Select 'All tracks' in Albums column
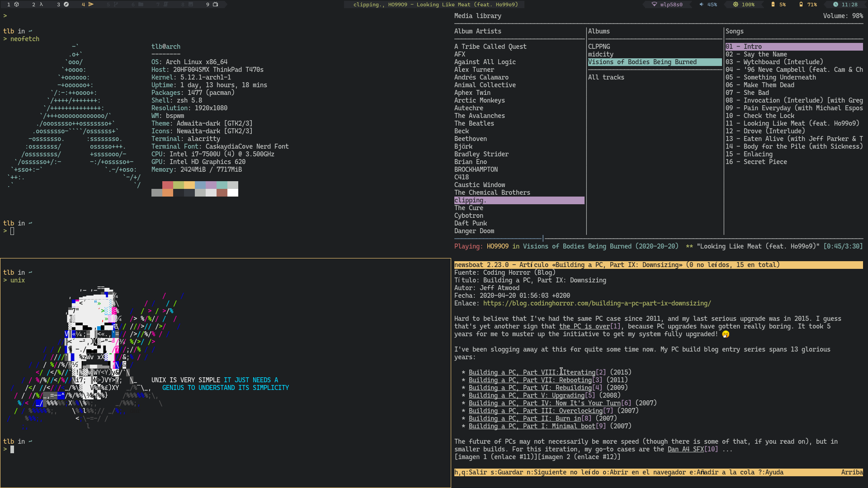The width and height of the screenshot is (868, 488). [x=606, y=77]
